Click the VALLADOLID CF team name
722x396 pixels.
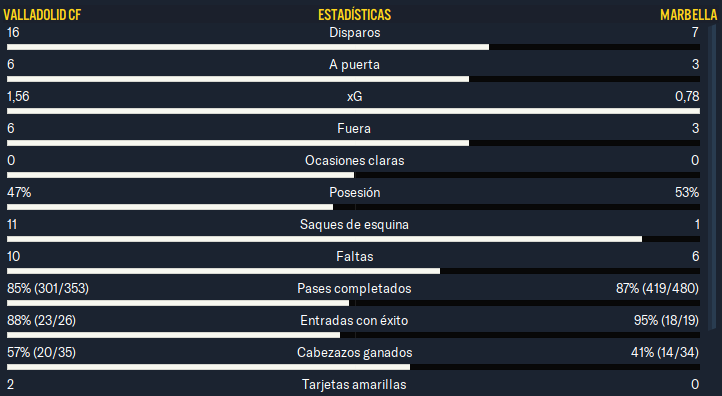[42, 15]
